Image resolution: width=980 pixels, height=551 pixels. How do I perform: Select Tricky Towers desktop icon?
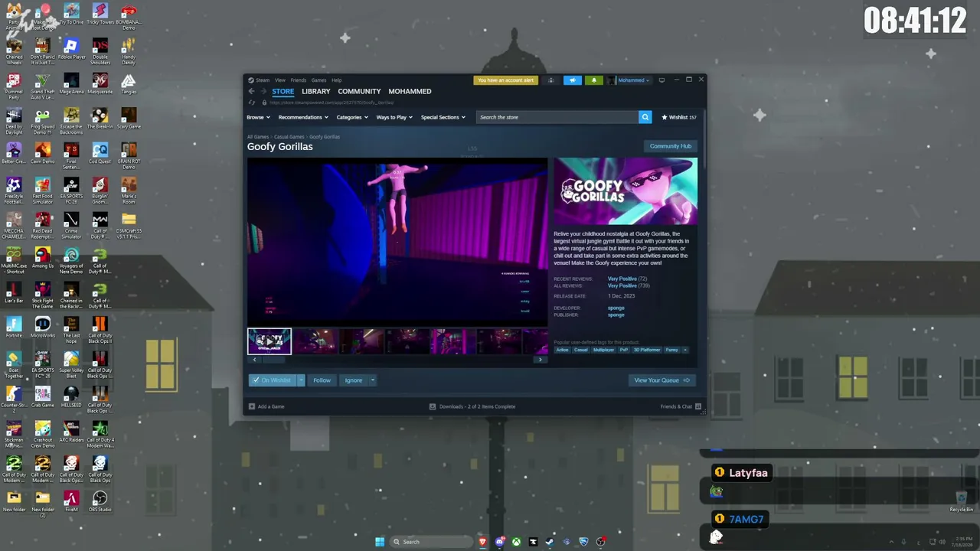(100, 15)
